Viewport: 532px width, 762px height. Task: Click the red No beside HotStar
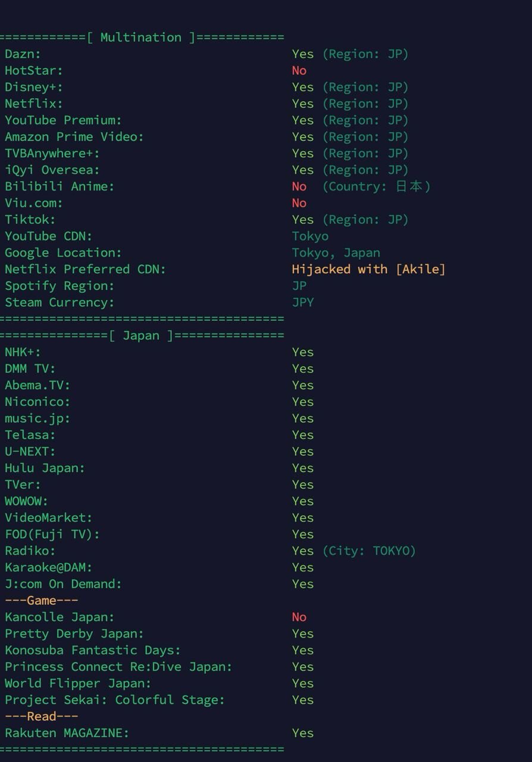pyautogui.click(x=299, y=71)
